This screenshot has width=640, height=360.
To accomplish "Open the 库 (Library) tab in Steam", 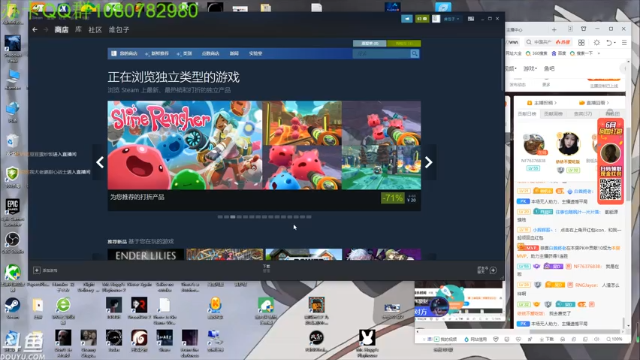I will click(78, 30).
